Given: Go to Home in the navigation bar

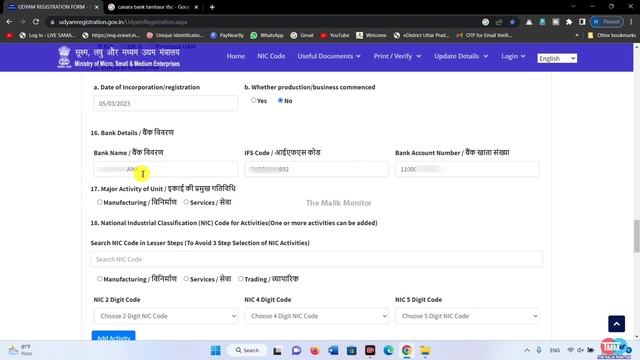Looking at the screenshot, I should click(x=236, y=56).
